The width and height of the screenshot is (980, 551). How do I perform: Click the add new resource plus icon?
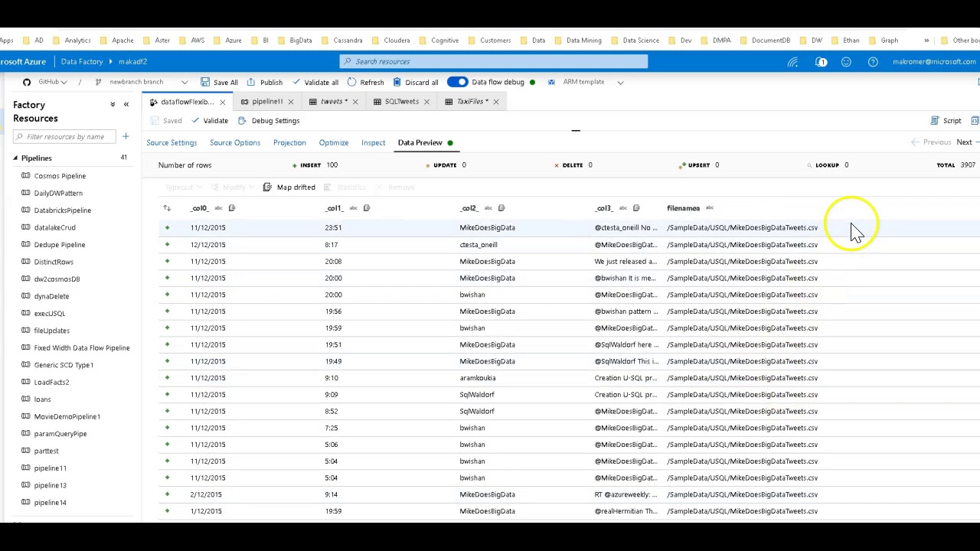tap(126, 136)
